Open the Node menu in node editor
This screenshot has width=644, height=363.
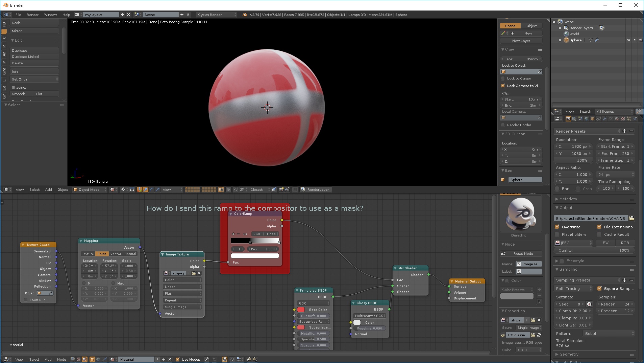tap(61, 359)
